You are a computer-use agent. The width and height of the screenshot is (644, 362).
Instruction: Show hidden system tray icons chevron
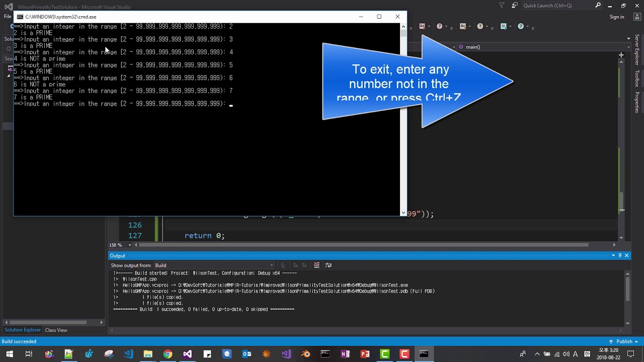pos(537,354)
